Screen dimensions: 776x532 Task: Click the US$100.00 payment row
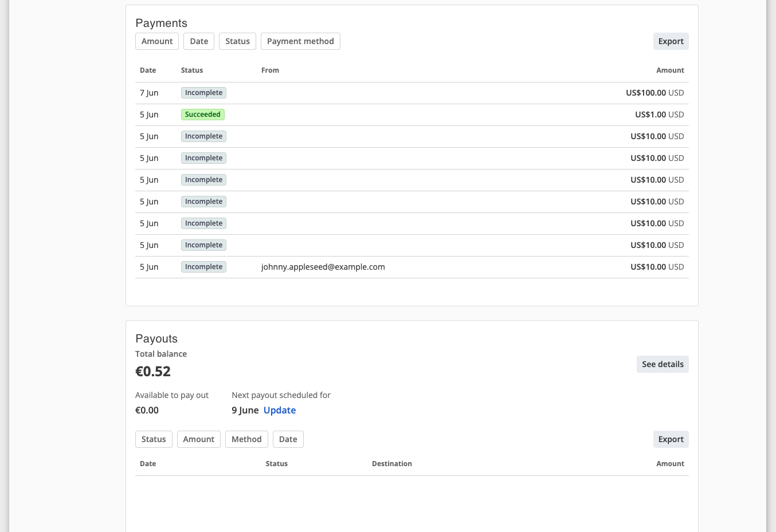pyautogui.click(x=411, y=92)
